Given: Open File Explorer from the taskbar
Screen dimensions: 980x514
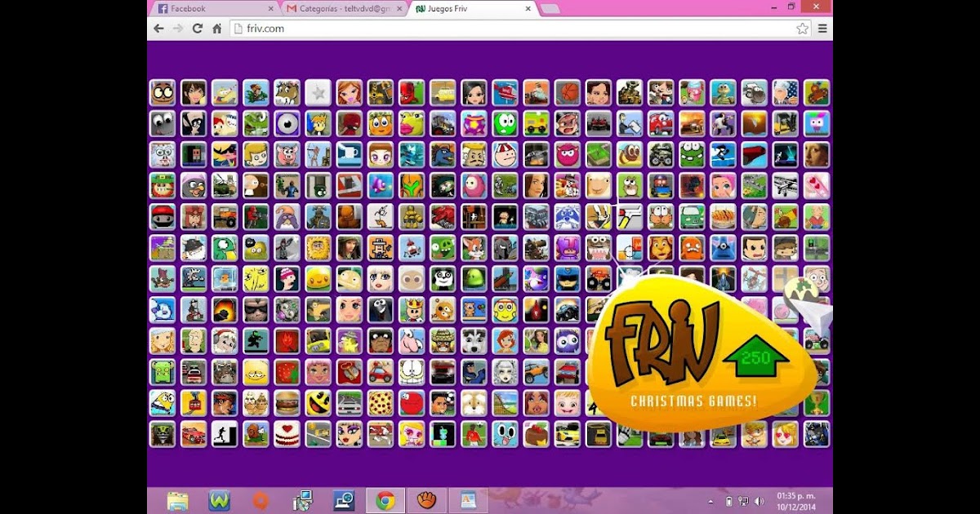Looking at the screenshot, I should (177, 500).
